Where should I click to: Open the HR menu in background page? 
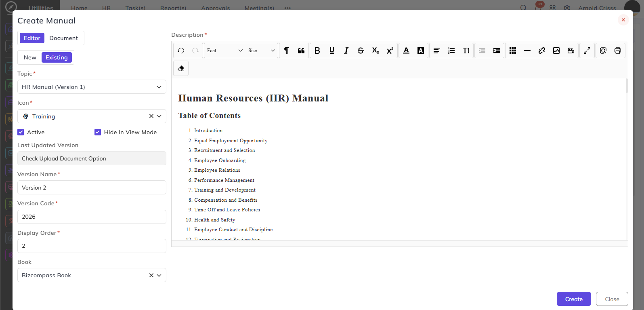107,8
